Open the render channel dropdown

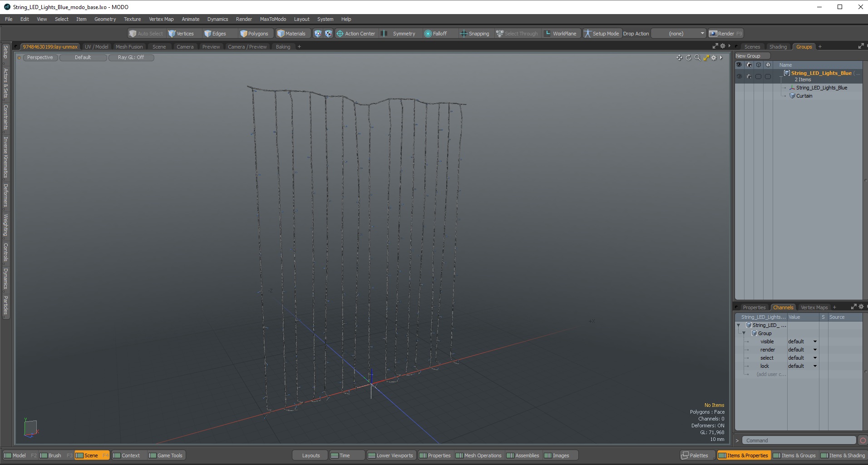point(803,350)
